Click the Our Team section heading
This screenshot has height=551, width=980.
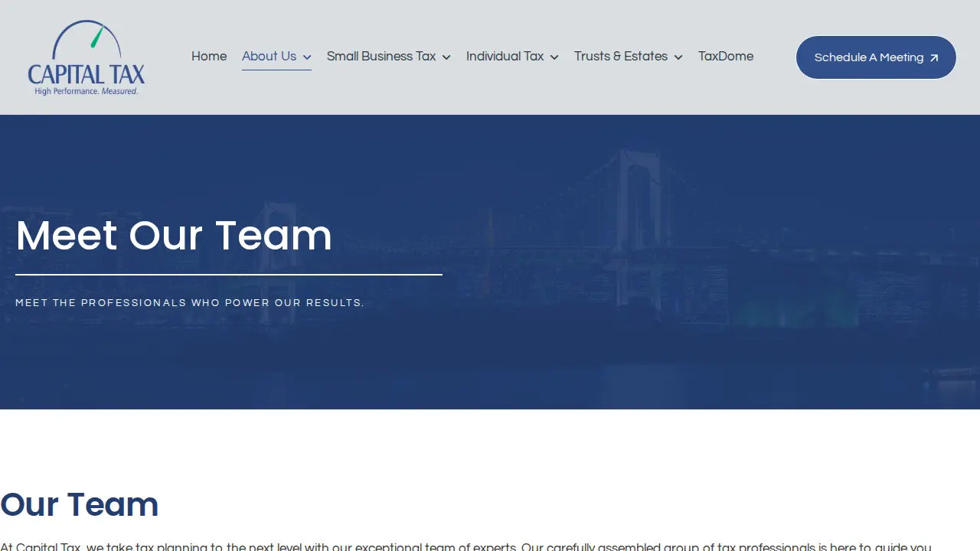tap(80, 505)
